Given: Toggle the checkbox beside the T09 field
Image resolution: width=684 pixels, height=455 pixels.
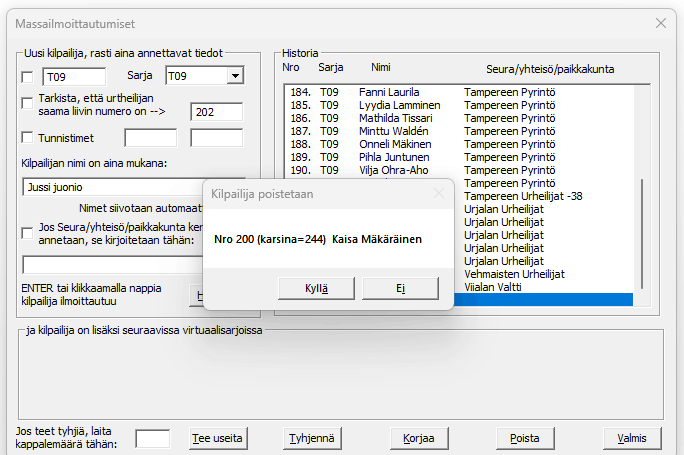Looking at the screenshot, I should coord(28,76).
